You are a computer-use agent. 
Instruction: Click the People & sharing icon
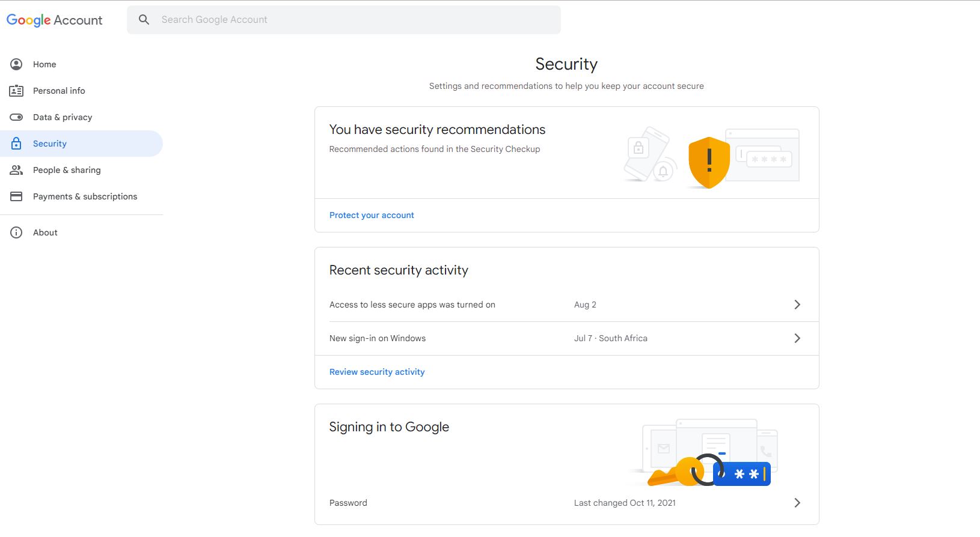(16, 170)
